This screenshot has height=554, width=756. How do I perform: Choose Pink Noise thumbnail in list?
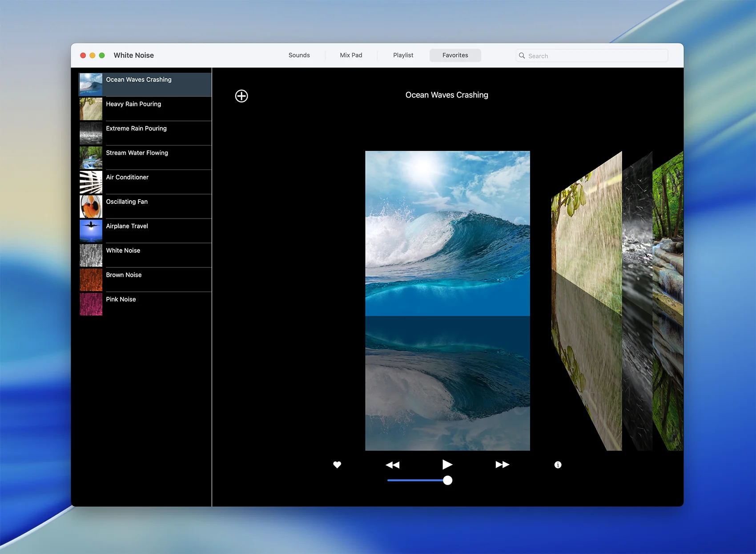(x=91, y=304)
